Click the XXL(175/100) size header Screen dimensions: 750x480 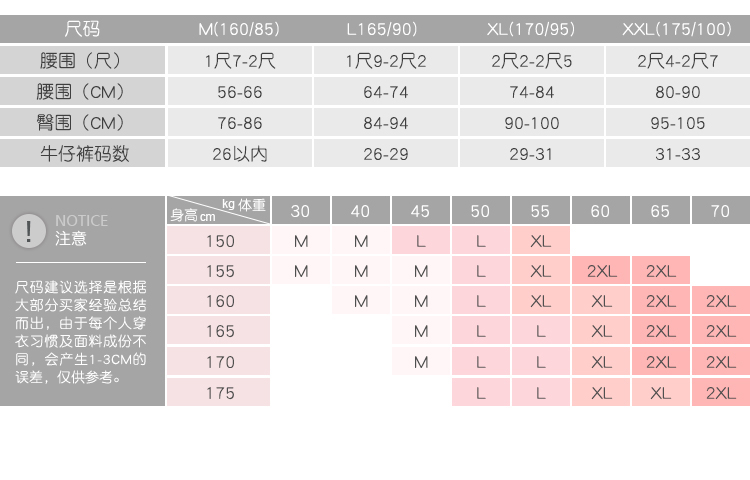(677, 29)
